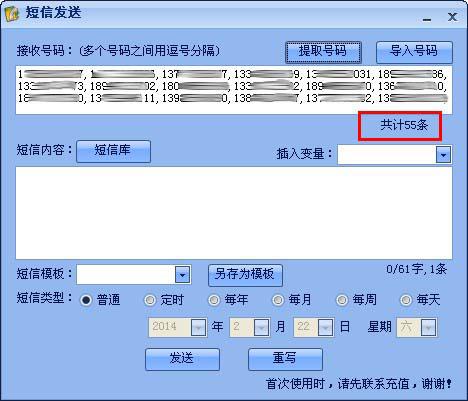Image resolution: width=468 pixels, height=401 pixels.
Task: Click 另存为模板 to save template
Action: click(x=245, y=275)
